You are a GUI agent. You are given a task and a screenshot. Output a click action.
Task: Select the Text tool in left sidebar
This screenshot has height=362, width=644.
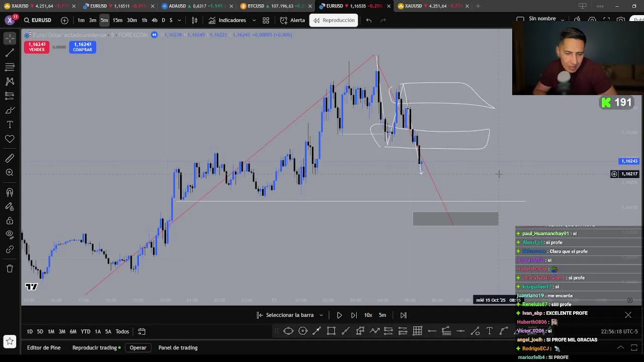[10, 124]
